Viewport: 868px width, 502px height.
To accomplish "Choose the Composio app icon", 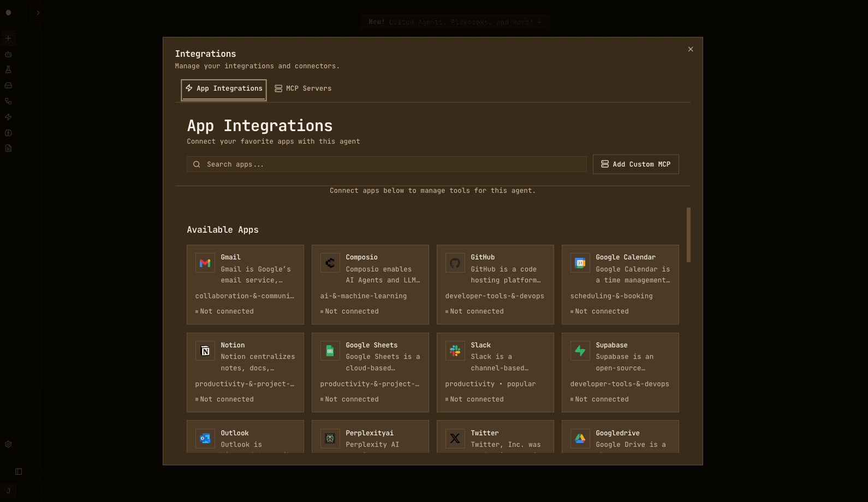I will click(x=330, y=263).
